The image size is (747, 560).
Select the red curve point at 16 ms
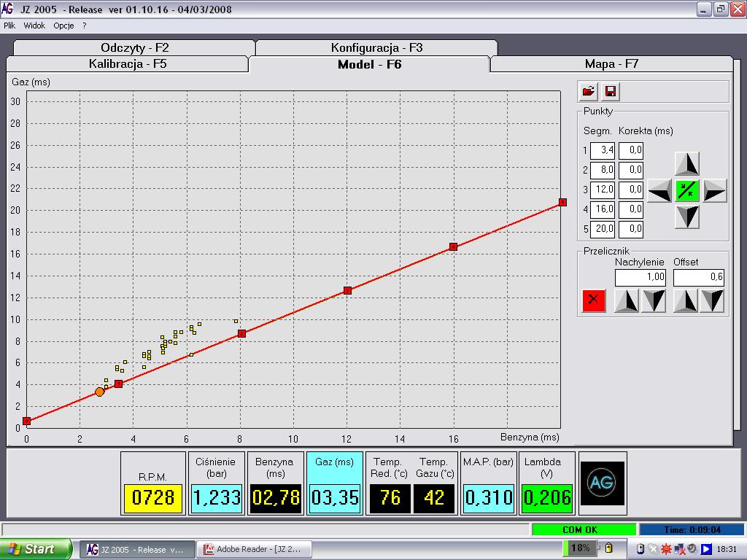454,246
